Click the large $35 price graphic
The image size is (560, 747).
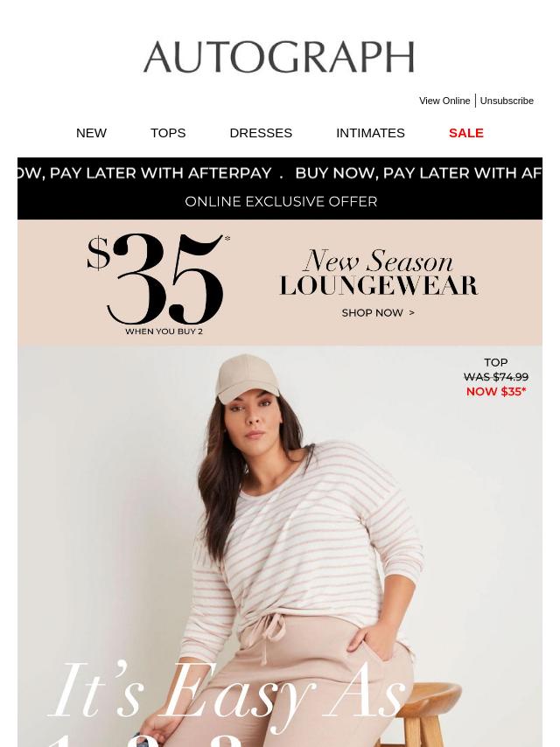(159, 279)
